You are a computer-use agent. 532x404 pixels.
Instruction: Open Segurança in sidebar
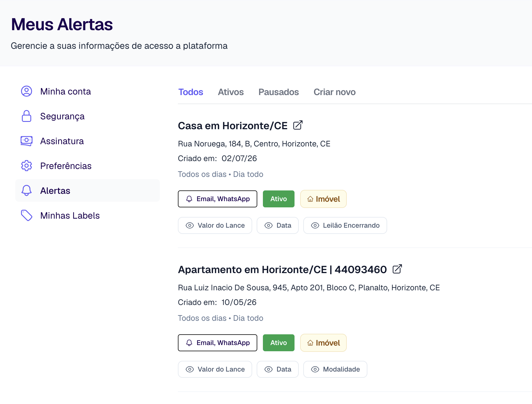(88, 116)
